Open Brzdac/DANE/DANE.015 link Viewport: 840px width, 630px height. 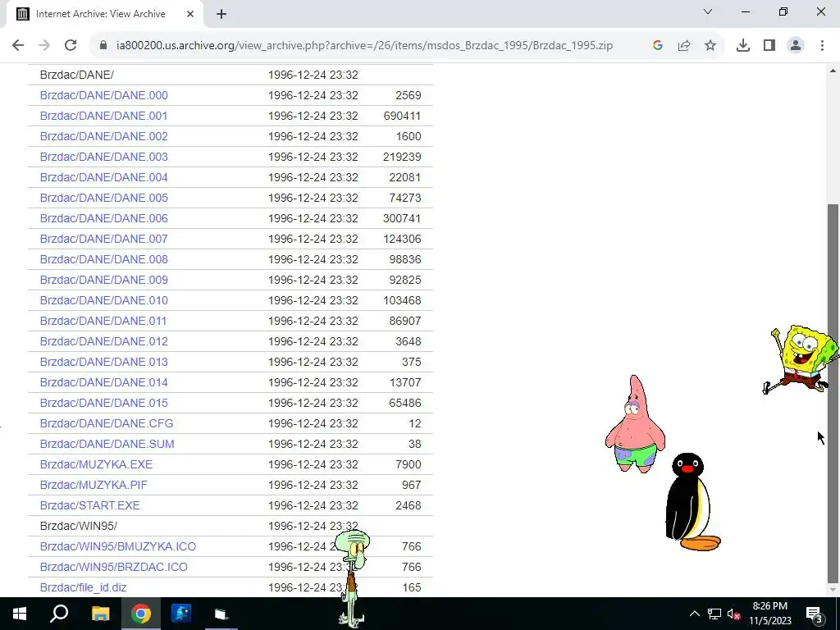(104, 403)
